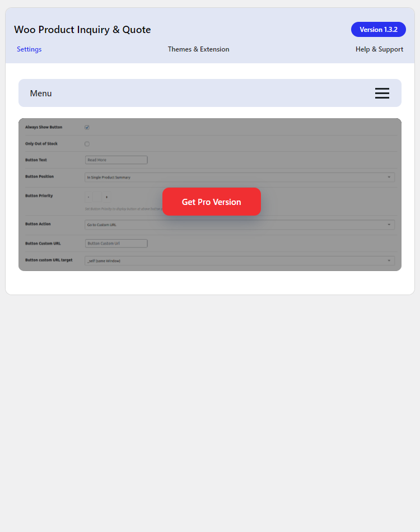Increase Button Priority with the plus button

pyautogui.click(x=106, y=197)
